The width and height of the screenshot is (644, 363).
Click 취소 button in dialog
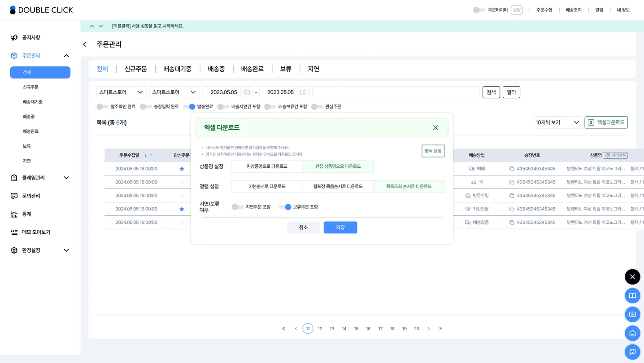click(x=304, y=227)
